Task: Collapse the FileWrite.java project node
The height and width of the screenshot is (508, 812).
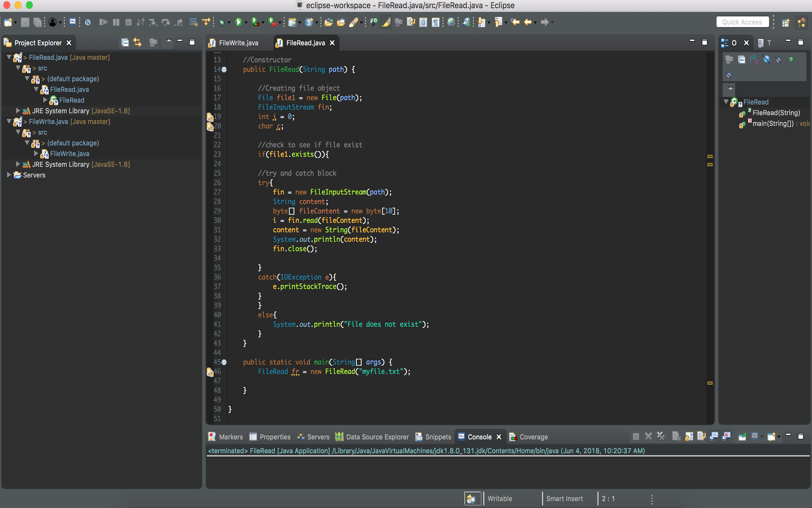Action: point(9,121)
